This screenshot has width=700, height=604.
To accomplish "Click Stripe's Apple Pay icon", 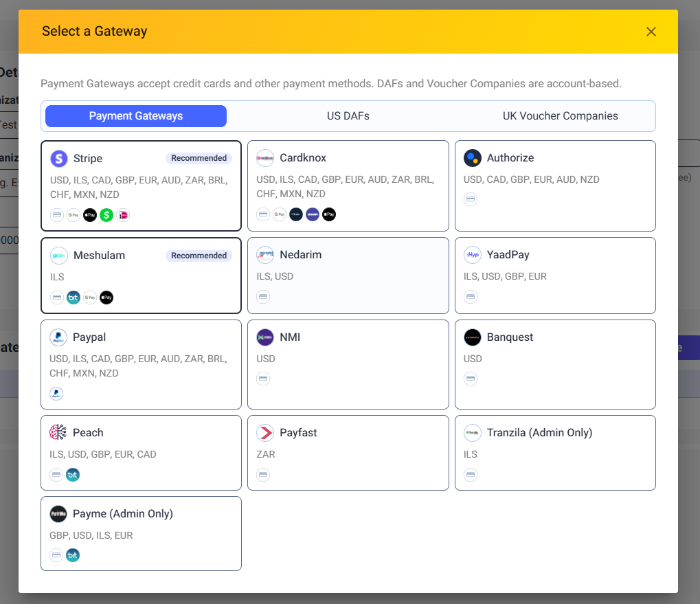I will point(90,215).
